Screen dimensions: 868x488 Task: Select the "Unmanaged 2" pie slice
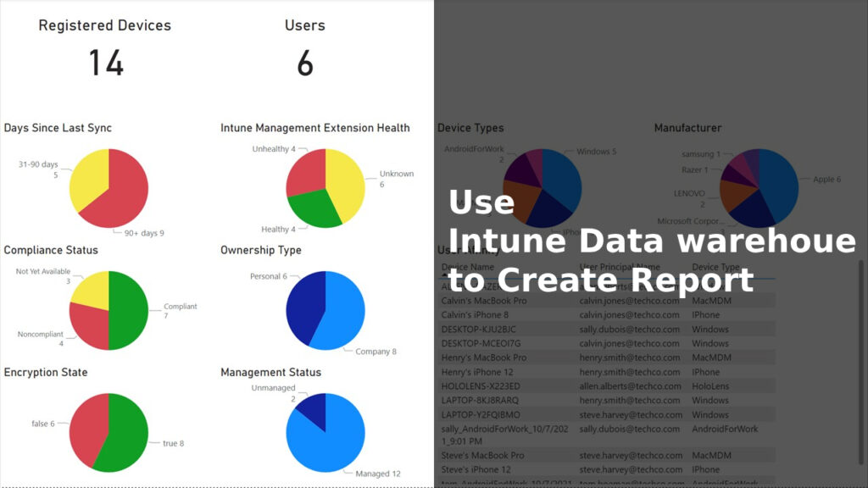(x=315, y=405)
